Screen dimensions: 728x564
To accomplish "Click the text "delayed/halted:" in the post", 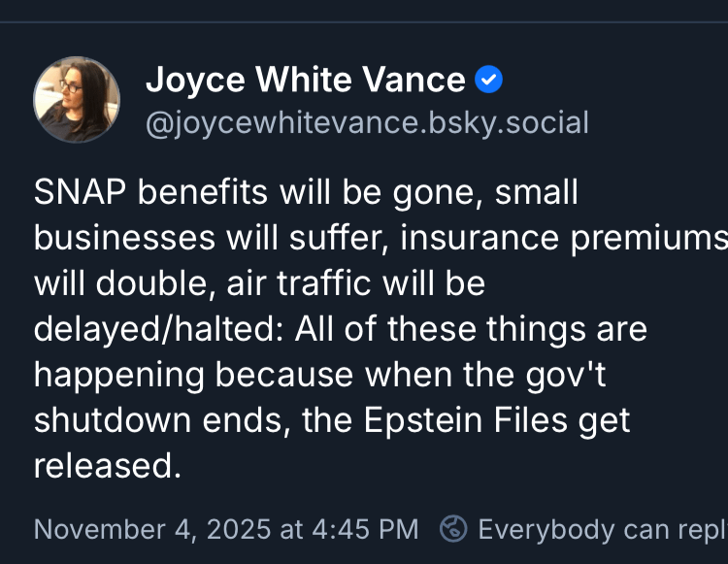I will [156, 329].
